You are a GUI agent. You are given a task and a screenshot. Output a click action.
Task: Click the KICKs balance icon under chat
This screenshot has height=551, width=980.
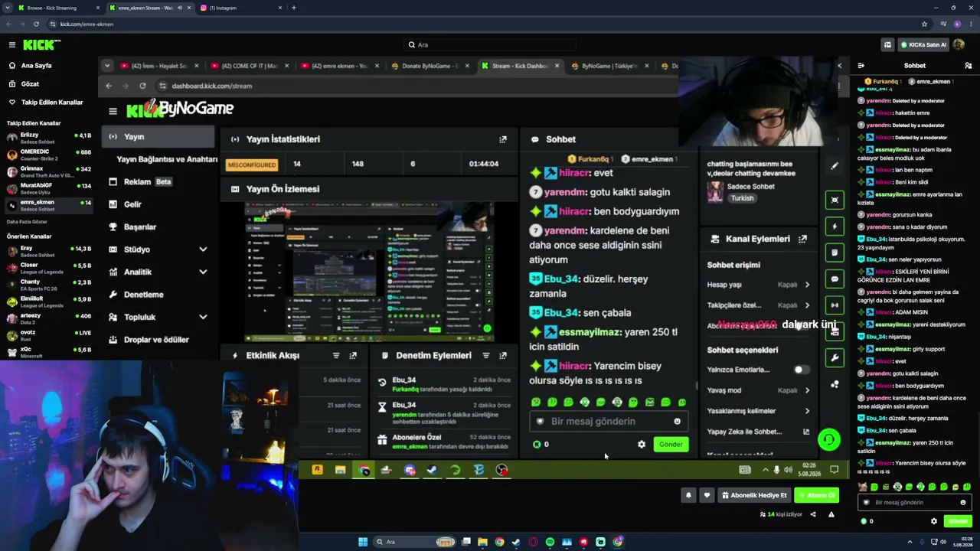864,521
